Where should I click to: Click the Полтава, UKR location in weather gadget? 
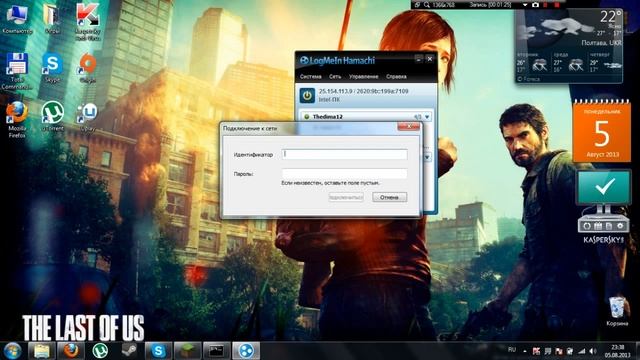point(602,43)
